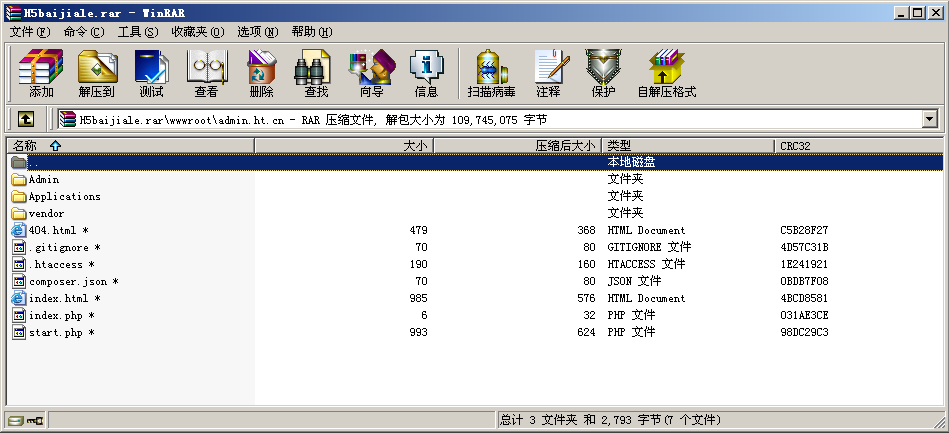Select the Applications folder
The width and height of the screenshot is (949, 433).
[x=64, y=196]
